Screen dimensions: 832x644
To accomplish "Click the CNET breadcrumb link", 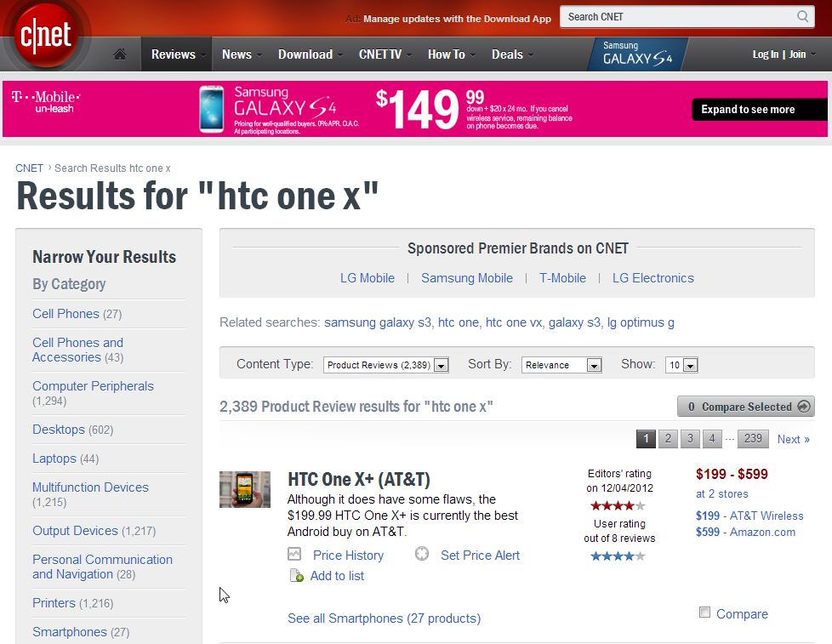I will coord(29,168).
